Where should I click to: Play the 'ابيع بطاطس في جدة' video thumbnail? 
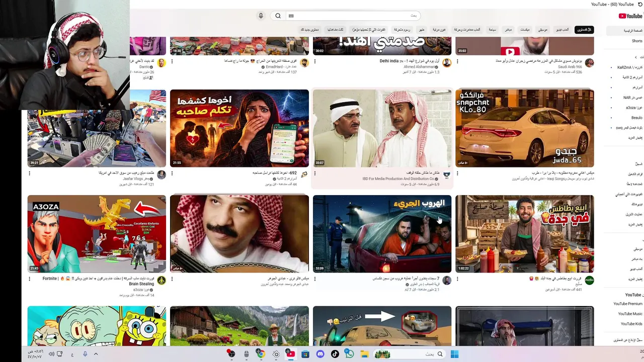(x=524, y=234)
